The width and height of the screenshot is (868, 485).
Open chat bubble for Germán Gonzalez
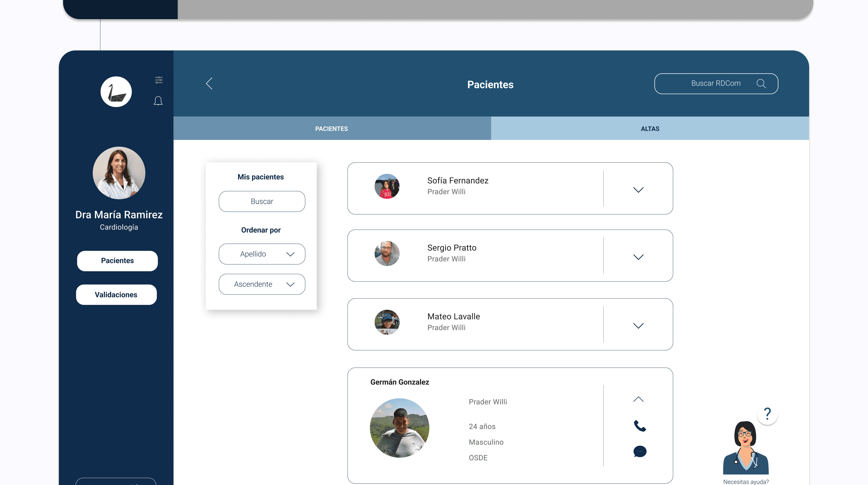(x=640, y=451)
